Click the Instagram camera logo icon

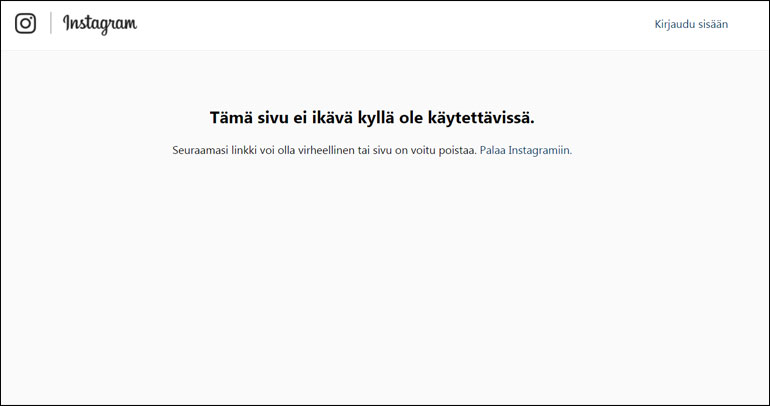click(25, 23)
